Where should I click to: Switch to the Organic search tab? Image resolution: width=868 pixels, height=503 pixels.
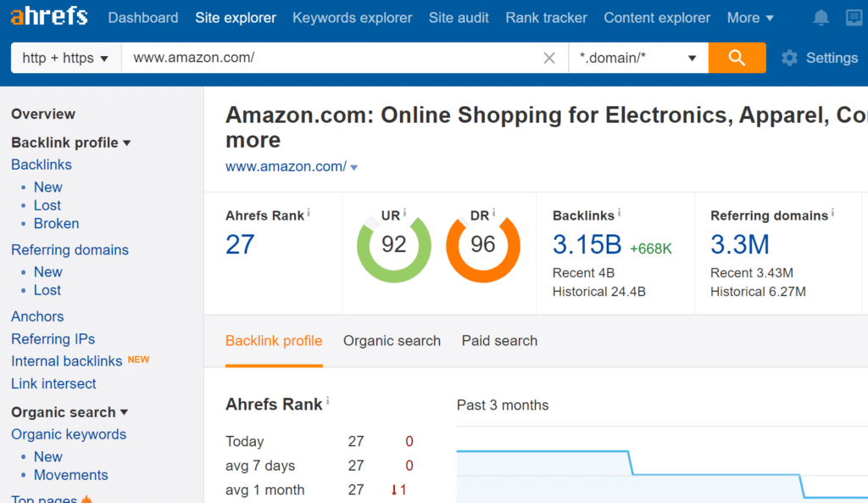(392, 341)
